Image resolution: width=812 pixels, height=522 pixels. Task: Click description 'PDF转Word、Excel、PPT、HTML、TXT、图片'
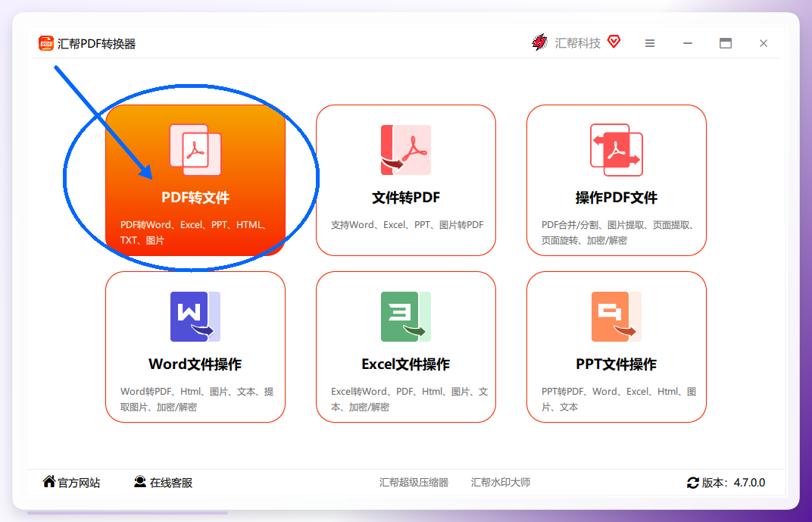pyautogui.click(x=195, y=233)
